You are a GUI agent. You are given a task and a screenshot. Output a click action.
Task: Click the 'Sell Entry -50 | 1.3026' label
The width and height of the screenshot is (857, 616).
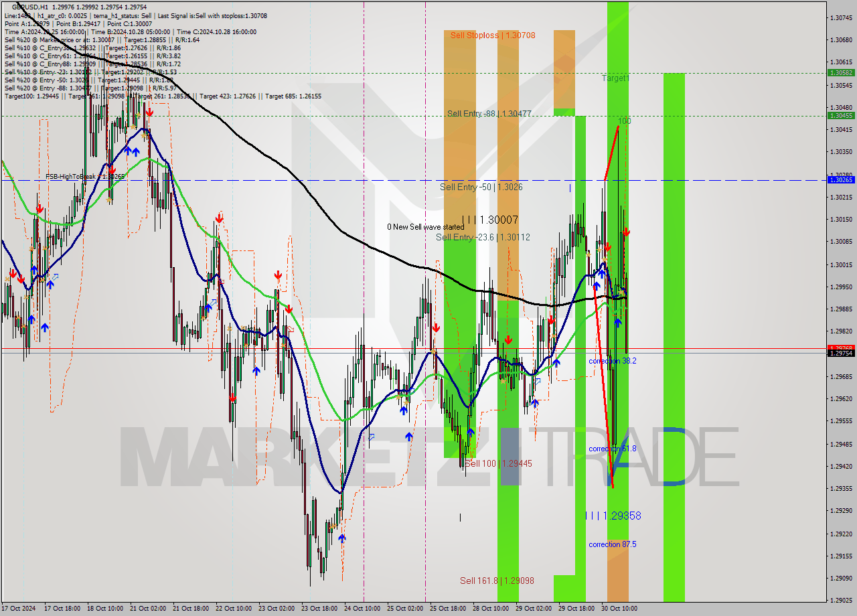[481, 187]
